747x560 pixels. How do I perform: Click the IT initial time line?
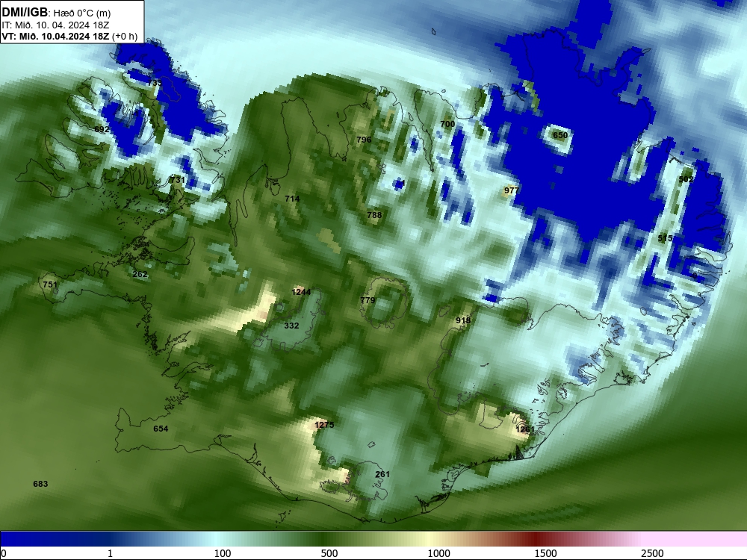pyautogui.click(x=55, y=25)
